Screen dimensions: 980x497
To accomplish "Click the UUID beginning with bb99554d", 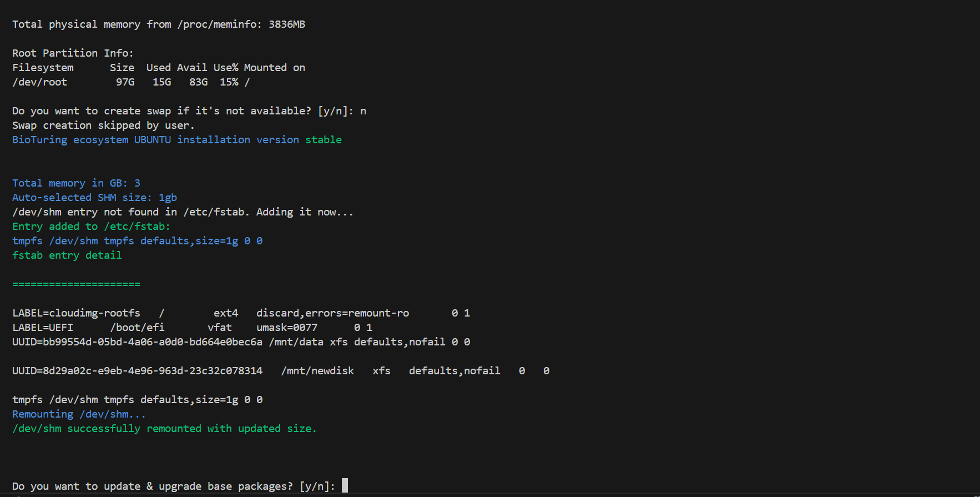I will coord(137,342).
